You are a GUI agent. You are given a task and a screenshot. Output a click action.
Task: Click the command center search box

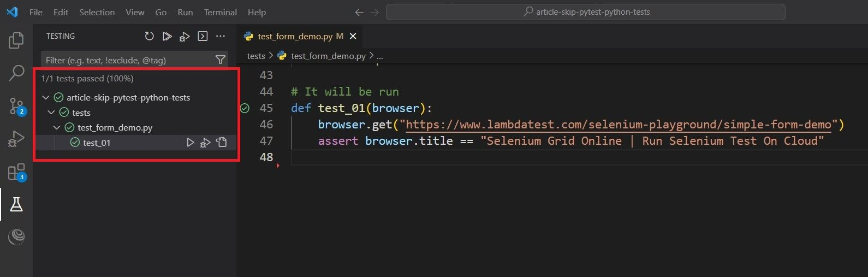586,12
